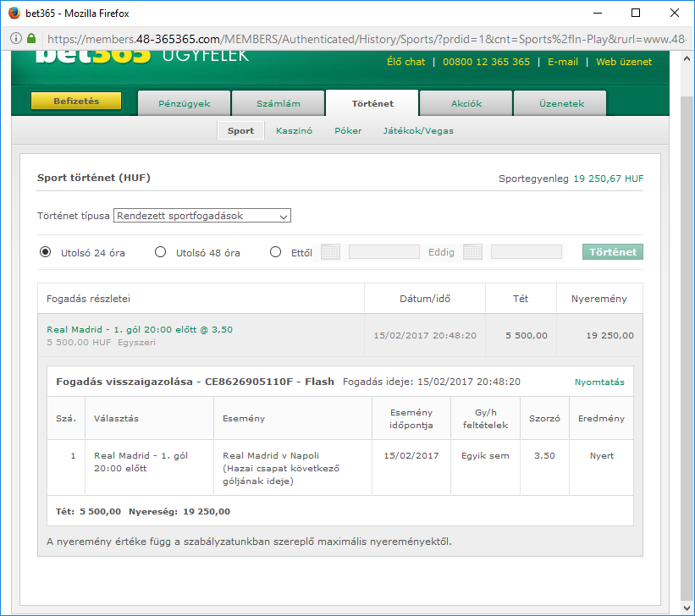Viewport: 695px width, 616px height.
Task: Click the bet reference CE8626905110F heading
Action: coord(195,382)
